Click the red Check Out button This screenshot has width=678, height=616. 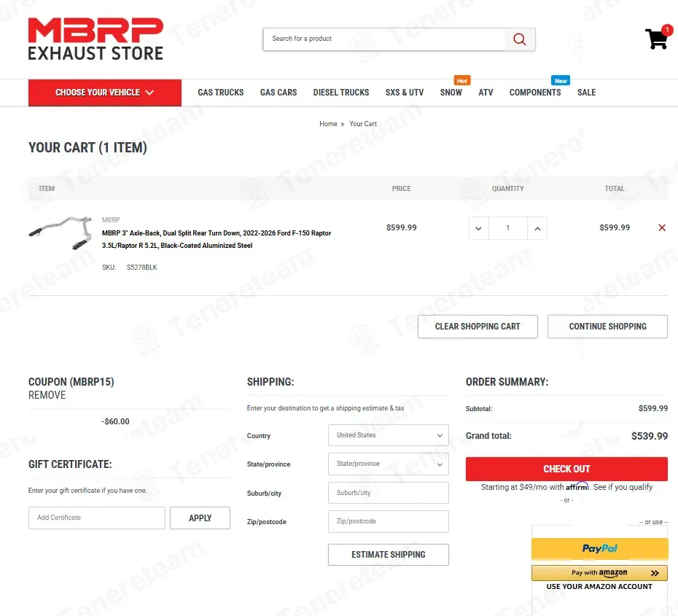tap(566, 469)
